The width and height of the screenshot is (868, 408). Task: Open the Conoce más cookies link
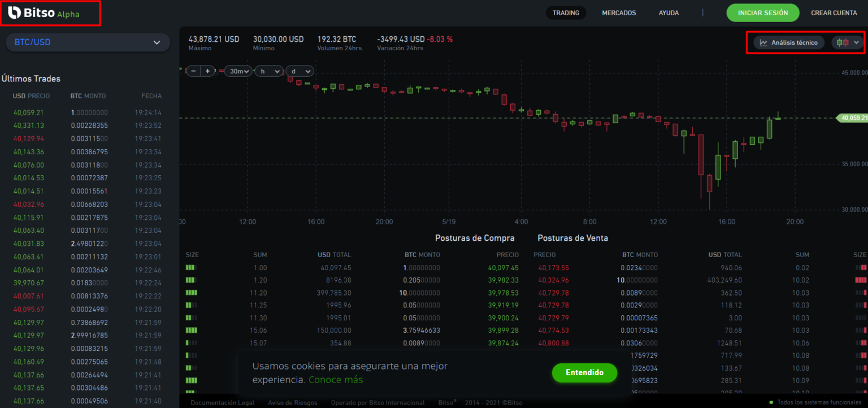[336, 380]
